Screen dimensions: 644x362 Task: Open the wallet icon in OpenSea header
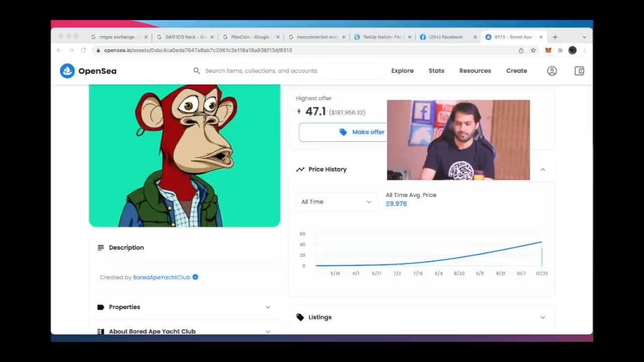pyautogui.click(x=579, y=71)
